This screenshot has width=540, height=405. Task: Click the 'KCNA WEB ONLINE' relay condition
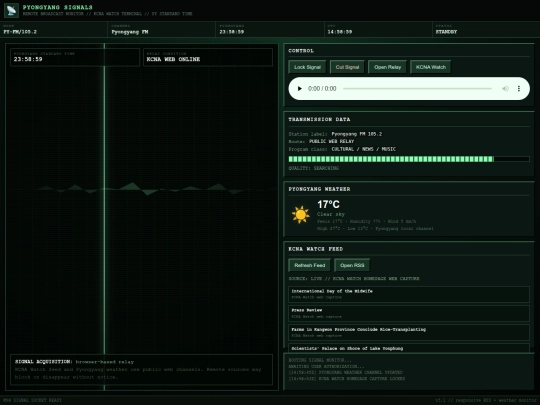tap(173, 59)
